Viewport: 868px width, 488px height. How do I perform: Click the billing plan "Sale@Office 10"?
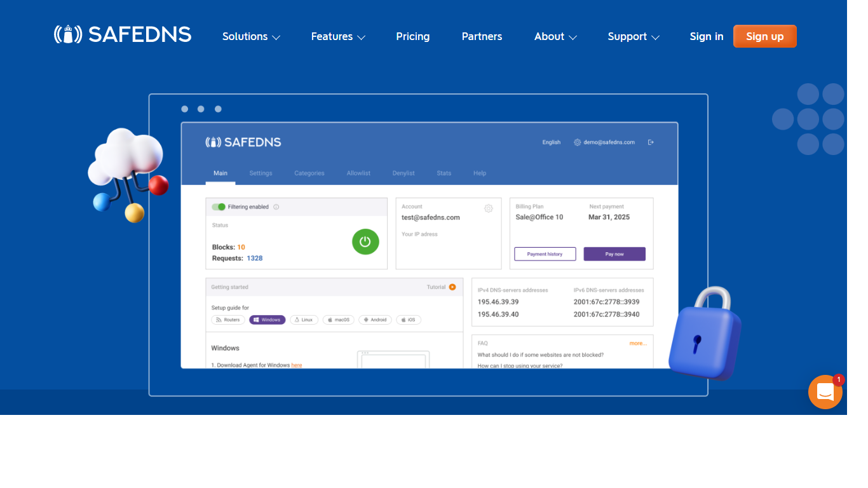point(539,217)
